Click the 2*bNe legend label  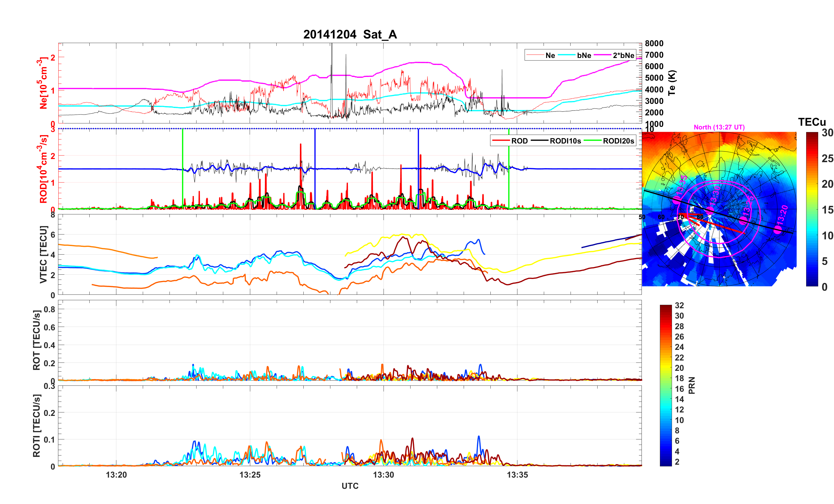pos(623,55)
